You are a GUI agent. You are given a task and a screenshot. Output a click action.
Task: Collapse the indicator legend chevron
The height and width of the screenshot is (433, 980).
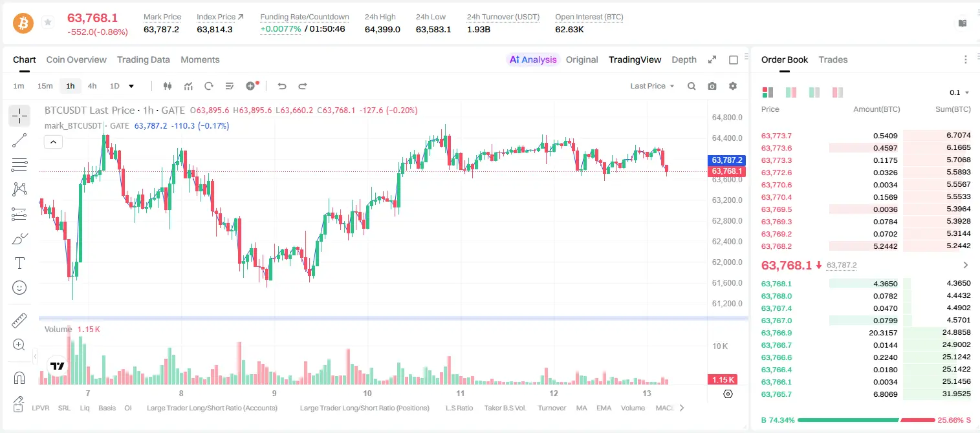[x=53, y=142]
